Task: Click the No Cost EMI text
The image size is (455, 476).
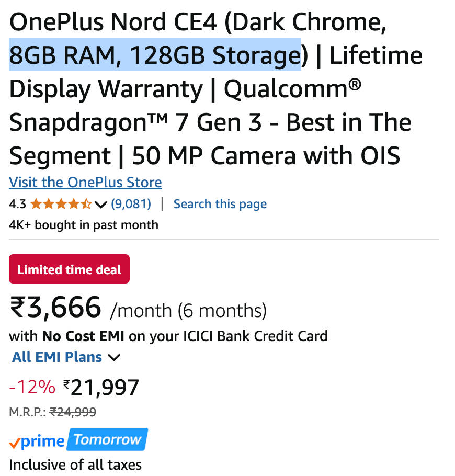Action: pos(83,336)
